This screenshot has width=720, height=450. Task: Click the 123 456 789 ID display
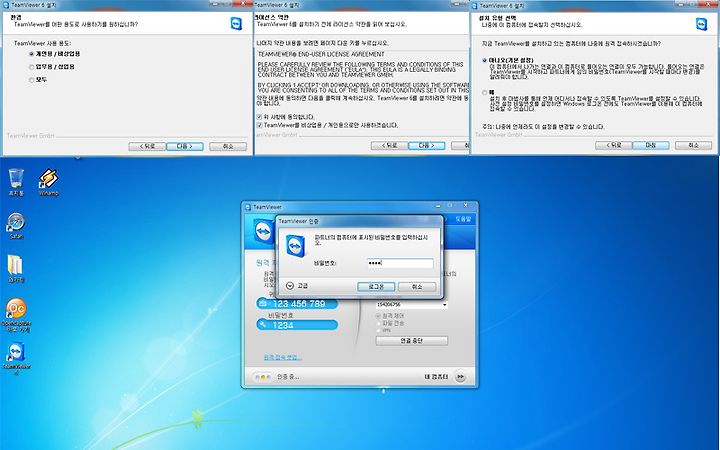(x=297, y=304)
